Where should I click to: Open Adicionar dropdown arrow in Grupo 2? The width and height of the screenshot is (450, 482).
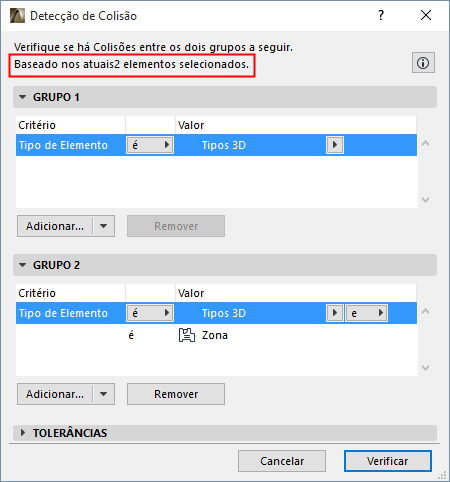pyautogui.click(x=104, y=394)
